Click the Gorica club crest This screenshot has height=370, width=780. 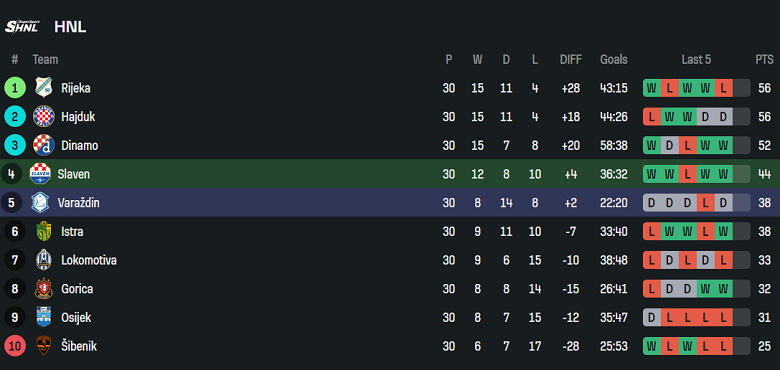point(44,289)
